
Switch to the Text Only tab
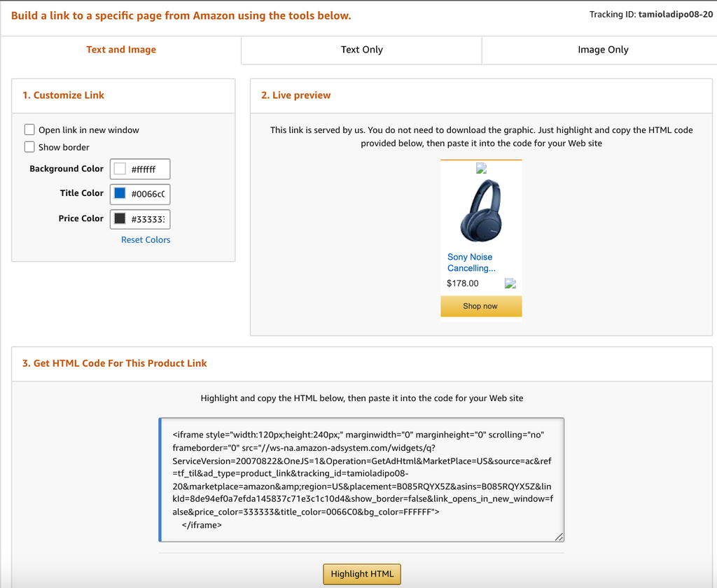click(x=361, y=50)
